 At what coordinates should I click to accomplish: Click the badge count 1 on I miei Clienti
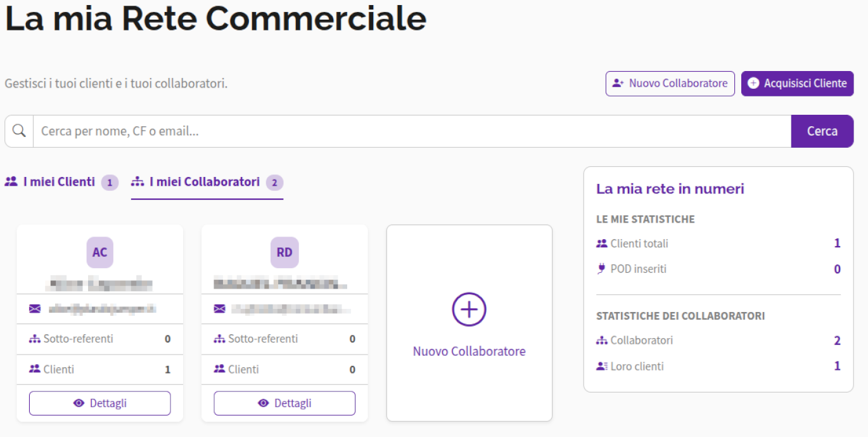point(110,183)
